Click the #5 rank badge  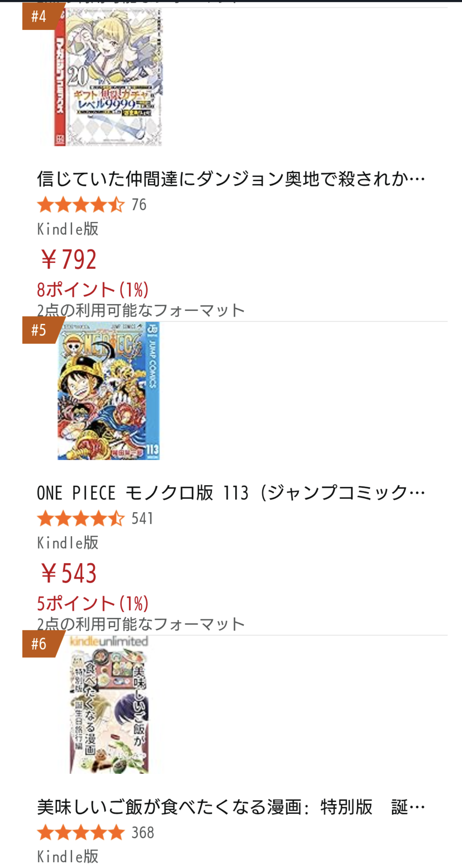[39, 330]
